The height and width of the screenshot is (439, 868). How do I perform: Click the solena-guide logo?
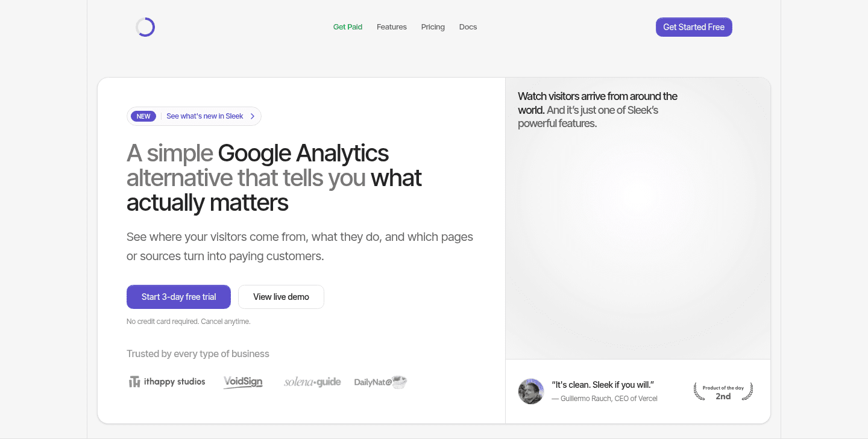312,382
